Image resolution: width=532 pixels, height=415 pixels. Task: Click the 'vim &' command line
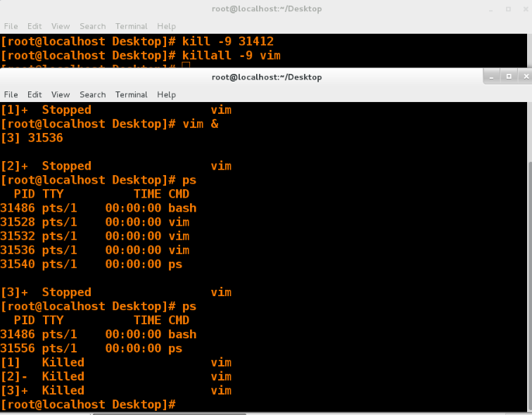point(110,124)
